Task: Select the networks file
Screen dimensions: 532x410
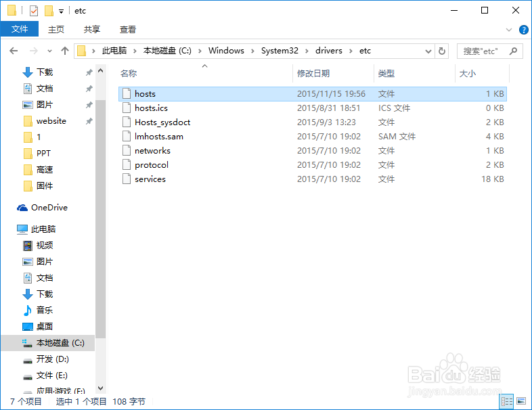Action: 313,151
